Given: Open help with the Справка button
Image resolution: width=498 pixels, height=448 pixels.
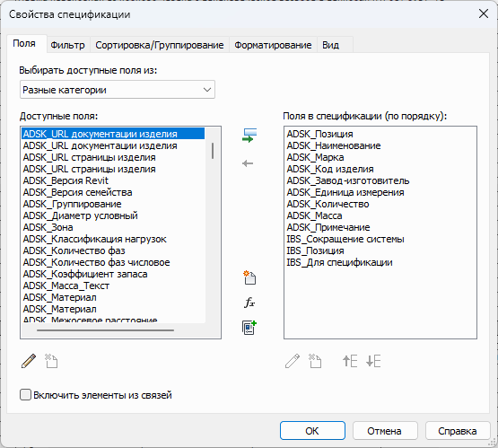Looking at the screenshot, I should point(458,431).
